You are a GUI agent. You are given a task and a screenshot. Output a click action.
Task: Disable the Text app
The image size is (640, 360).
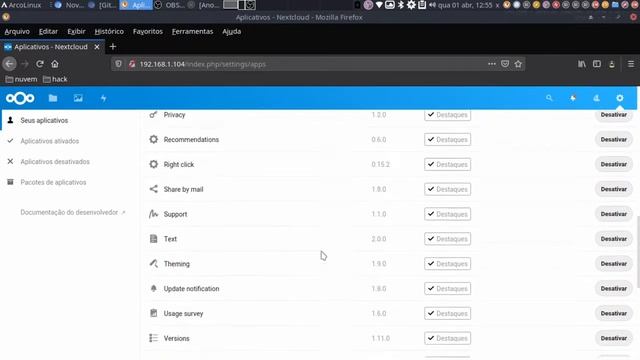(613, 239)
